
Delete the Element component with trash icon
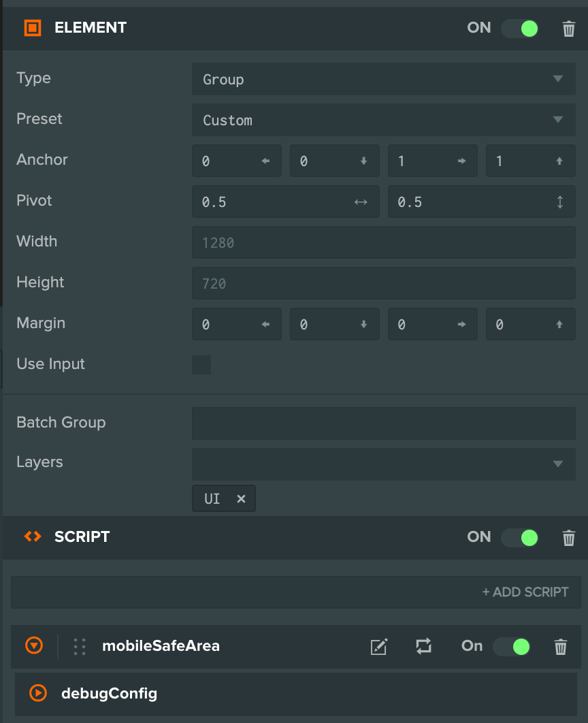(x=569, y=29)
